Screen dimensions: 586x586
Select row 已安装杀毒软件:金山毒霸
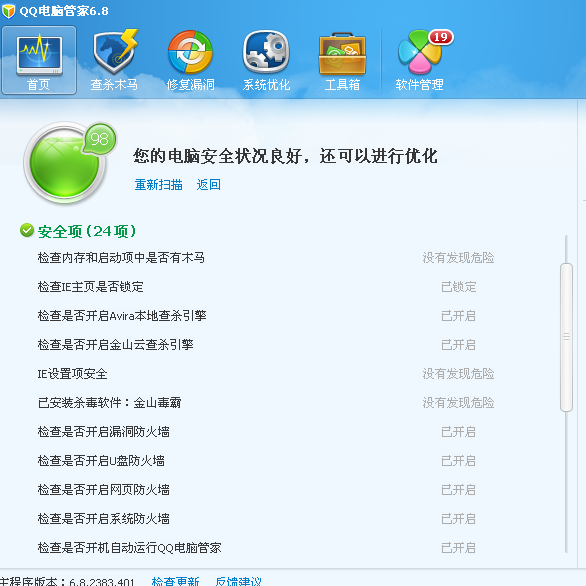tap(266, 403)
